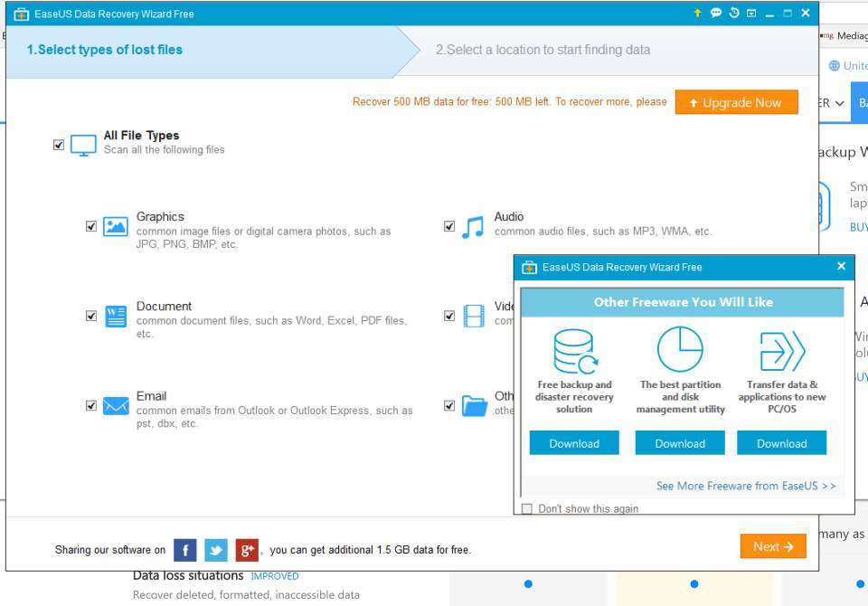Click the "Scan all the following files" text

(165, 150)
